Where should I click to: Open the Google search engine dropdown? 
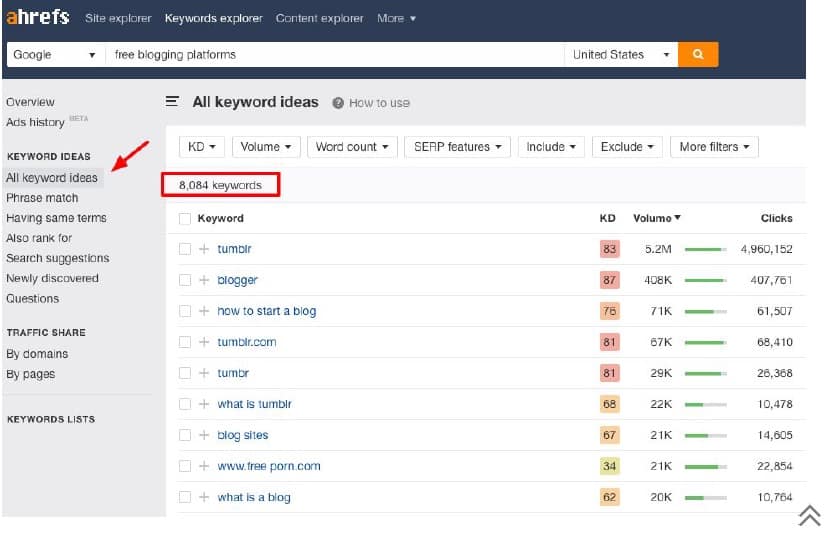tap(55, 55)
